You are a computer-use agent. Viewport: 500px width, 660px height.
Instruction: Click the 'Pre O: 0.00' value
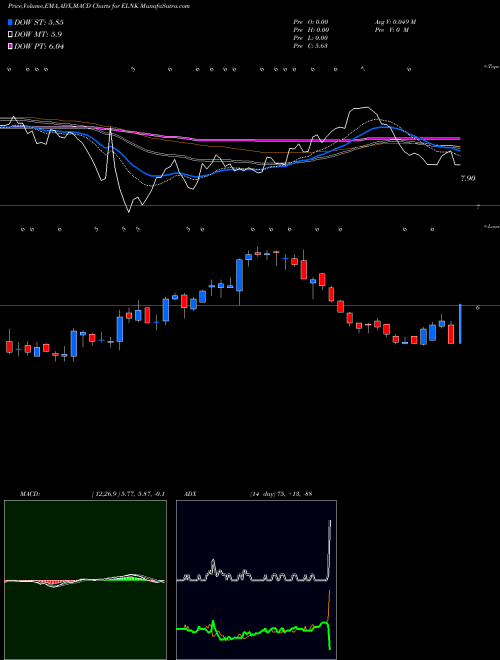[x=311, y=22]
